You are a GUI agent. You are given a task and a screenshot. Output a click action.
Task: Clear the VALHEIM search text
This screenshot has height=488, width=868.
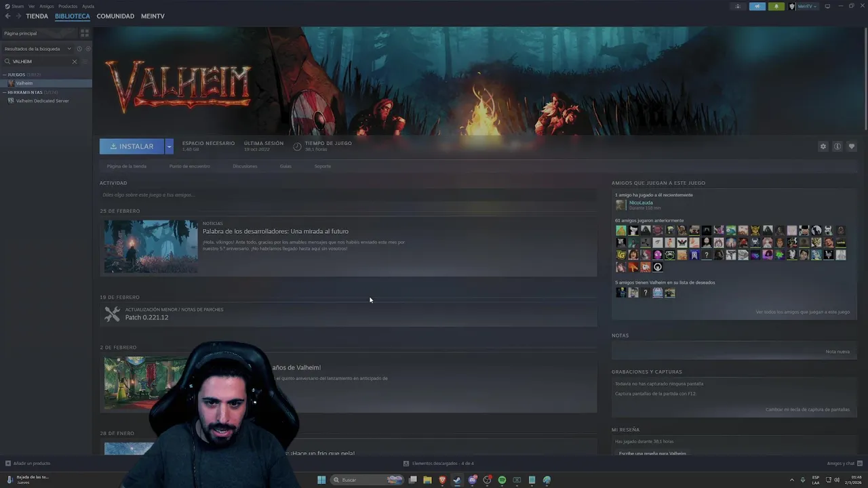click(x=75, y=62)
